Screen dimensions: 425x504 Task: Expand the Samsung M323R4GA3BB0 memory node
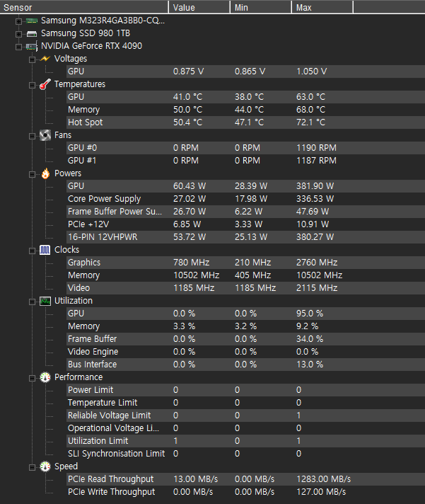[x=18, y=21]
